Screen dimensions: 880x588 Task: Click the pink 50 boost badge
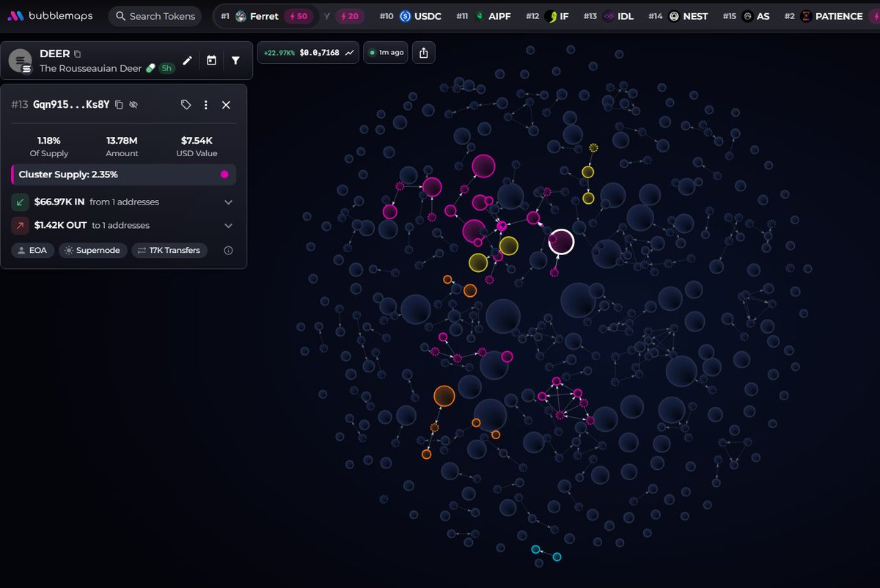(x=297, y=16)
